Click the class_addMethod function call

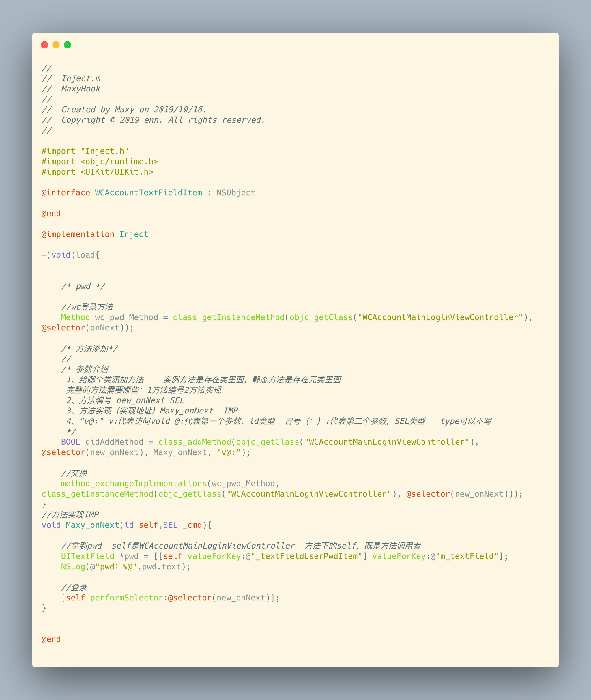[x=194, y=442]
